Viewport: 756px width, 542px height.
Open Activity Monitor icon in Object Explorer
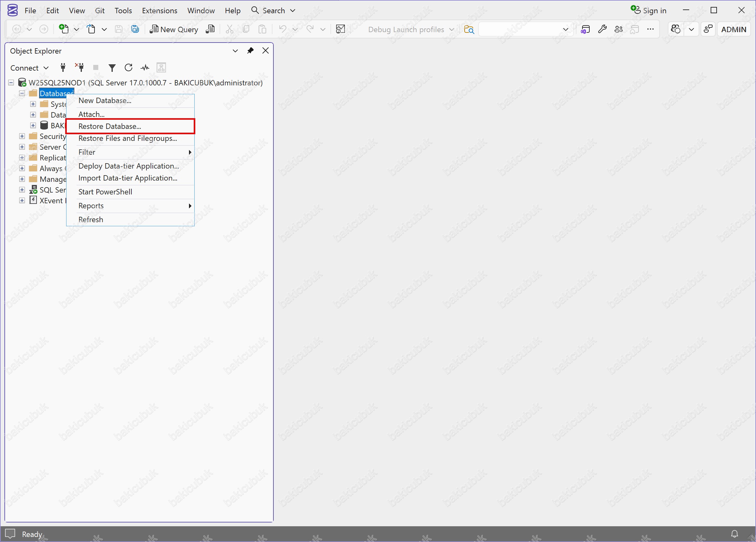(x=145, y=68)
